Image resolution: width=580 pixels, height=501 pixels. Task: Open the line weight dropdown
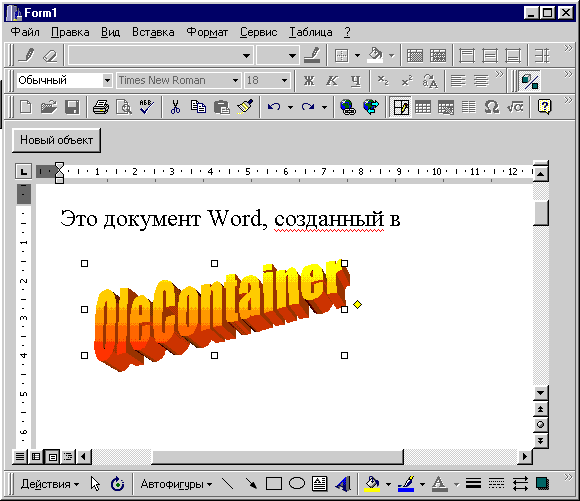point(292,56)
